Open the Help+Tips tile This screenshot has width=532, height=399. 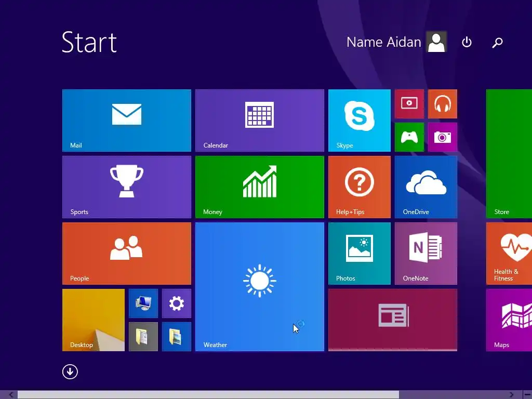(360, 187)
